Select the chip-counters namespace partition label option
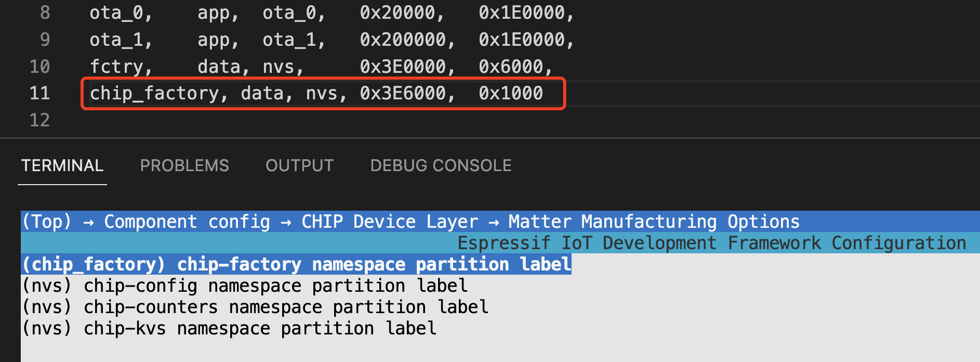Image resolution: width=980 pixels, height=362 pixels. [255, 306]
